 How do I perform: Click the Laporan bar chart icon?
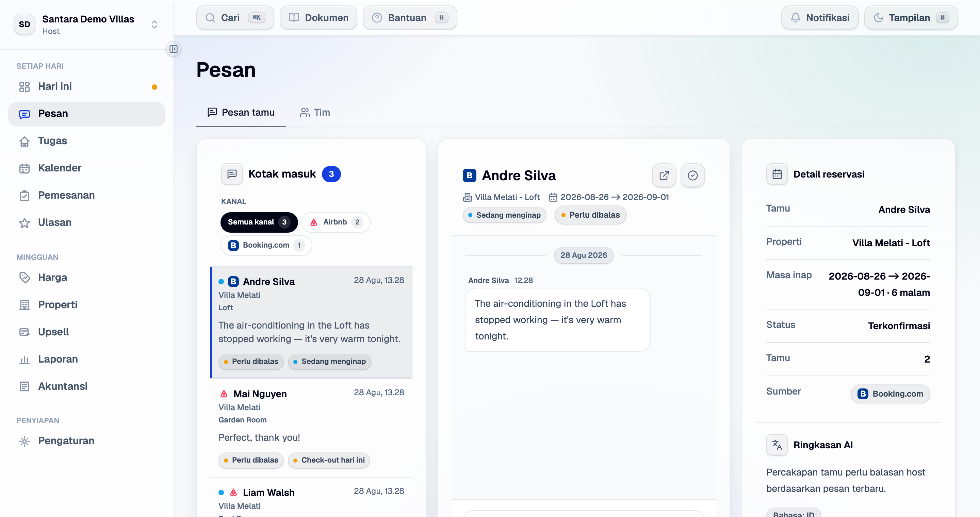coord(24,359)
